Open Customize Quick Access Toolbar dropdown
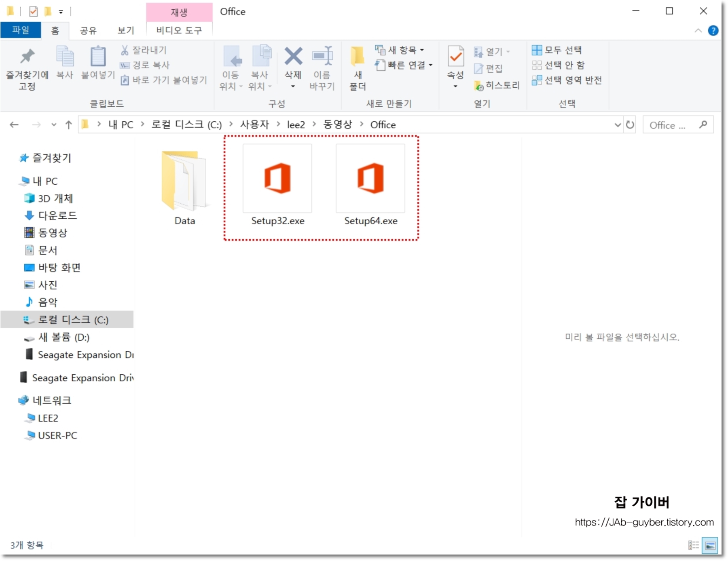Screen dimensions: 728x561 click(61, 12)
